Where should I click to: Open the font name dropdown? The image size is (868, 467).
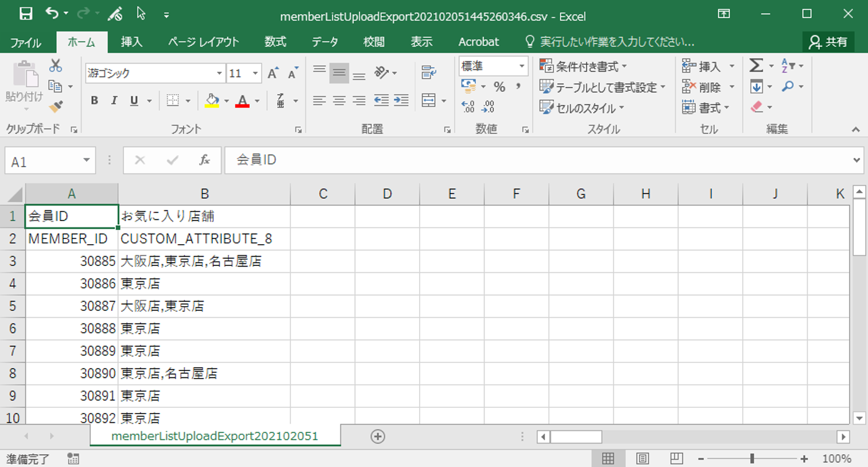click(219, 74)
